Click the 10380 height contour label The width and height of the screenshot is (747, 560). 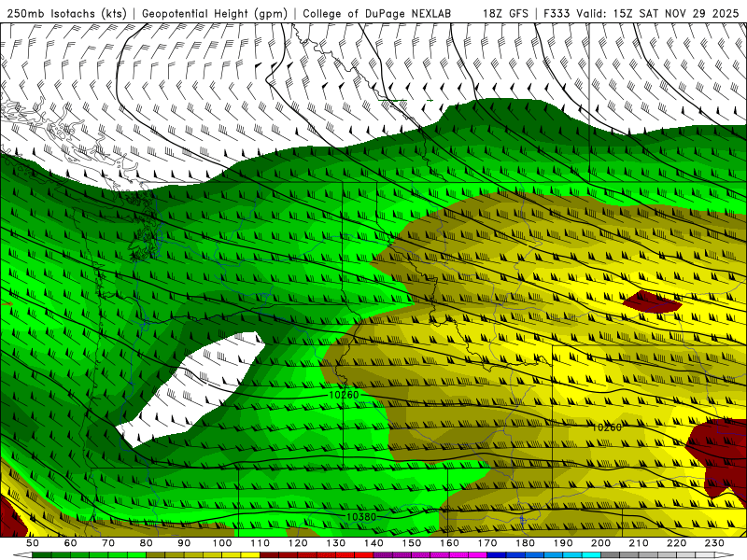361,517
